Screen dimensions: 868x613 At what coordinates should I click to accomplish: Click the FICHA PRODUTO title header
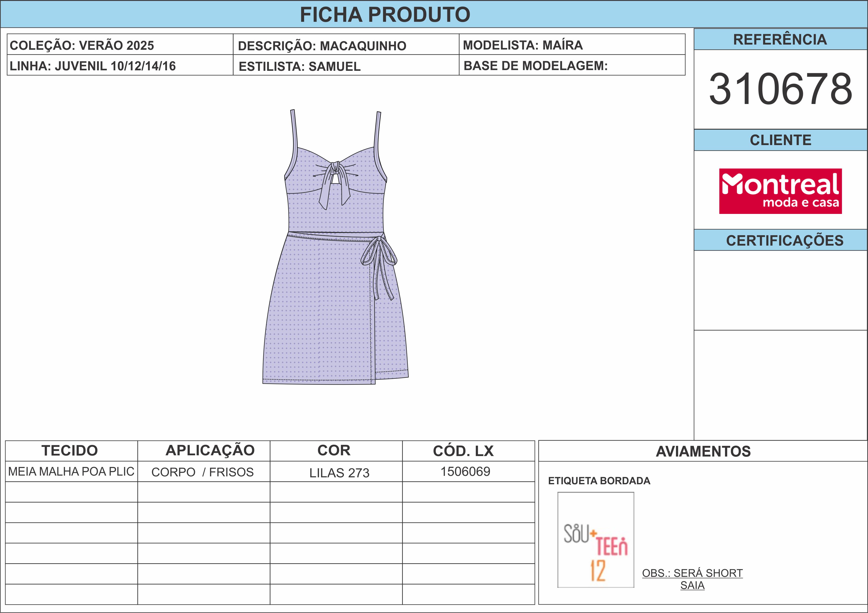click(385, 14)
